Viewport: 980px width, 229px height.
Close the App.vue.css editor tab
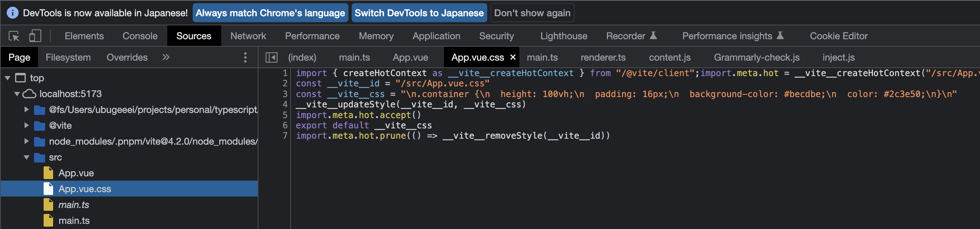513,57
